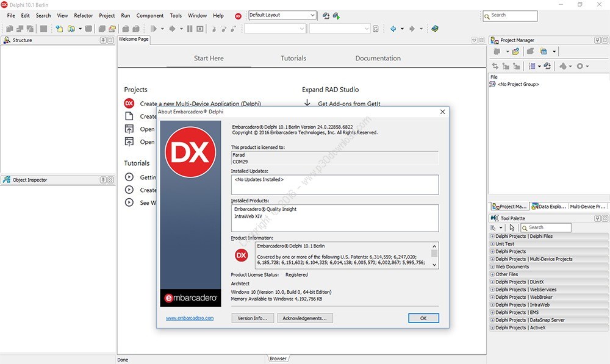
Task: Click the Acknowledgements... button
Action: (x=304, y=318)
